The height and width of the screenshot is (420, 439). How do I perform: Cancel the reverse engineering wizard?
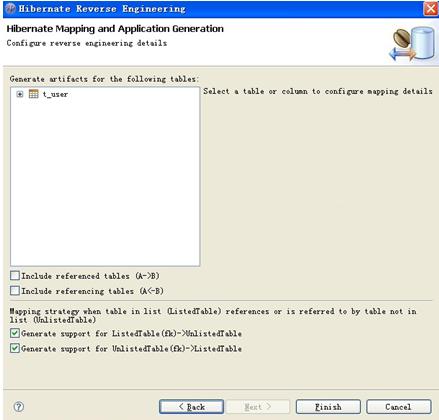[x=399, y=407]
